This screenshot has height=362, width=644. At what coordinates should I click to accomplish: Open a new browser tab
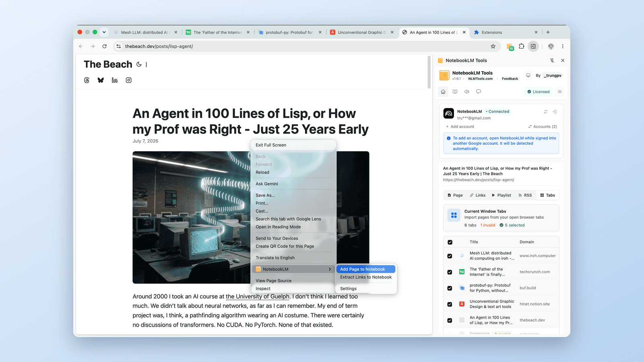coord(548,32)
